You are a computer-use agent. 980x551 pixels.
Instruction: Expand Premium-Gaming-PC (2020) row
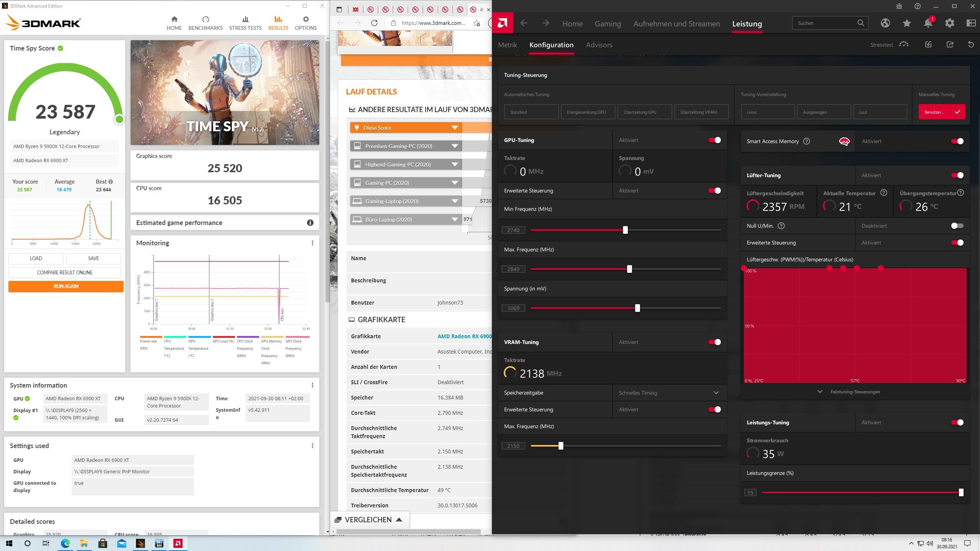coord(454,146)
